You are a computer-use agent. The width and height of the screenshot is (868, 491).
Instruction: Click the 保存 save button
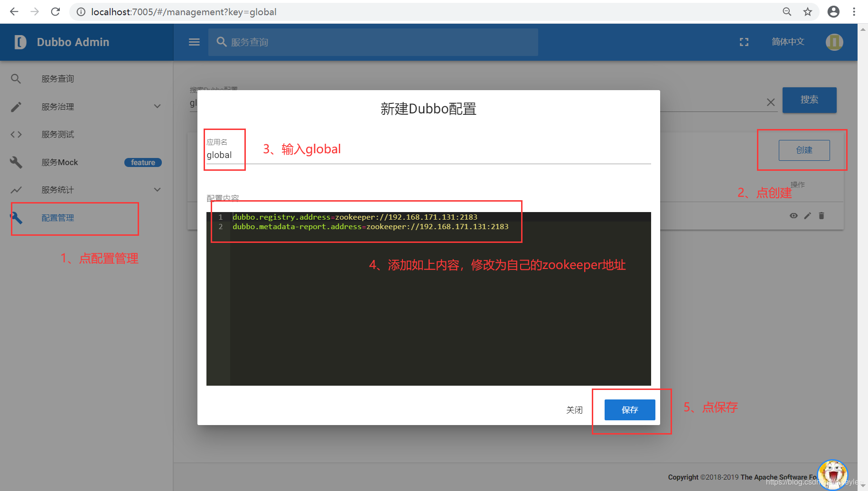point(630,409)
